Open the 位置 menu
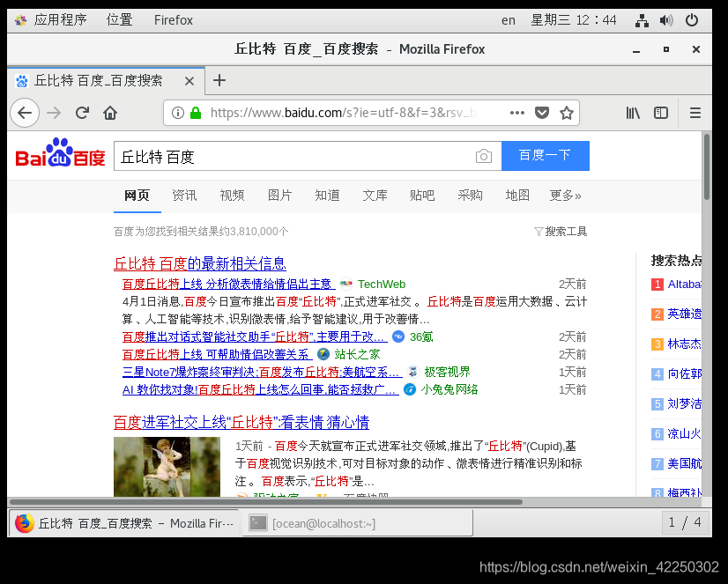728x584 pixels. coord(120,20)
